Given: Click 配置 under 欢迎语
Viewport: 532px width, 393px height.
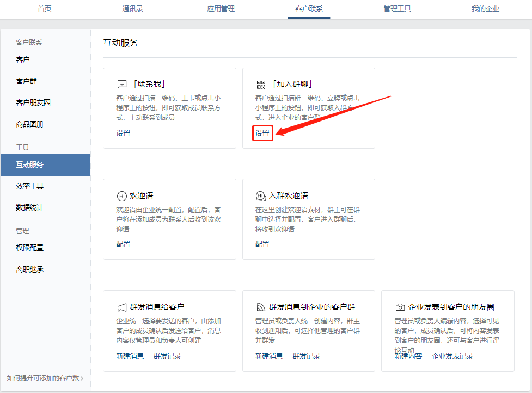Looking at the screenshot, I should tap(123, 244).
